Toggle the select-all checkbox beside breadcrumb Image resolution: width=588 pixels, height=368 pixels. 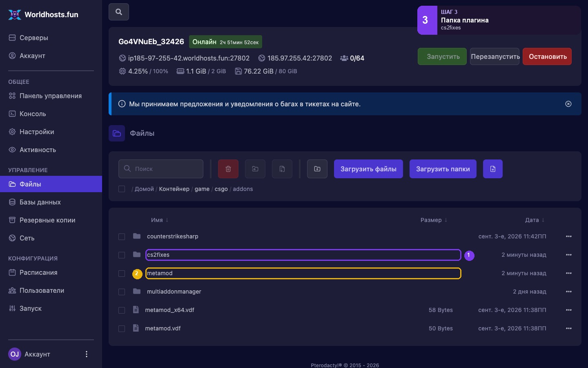[x=122, y=189]
